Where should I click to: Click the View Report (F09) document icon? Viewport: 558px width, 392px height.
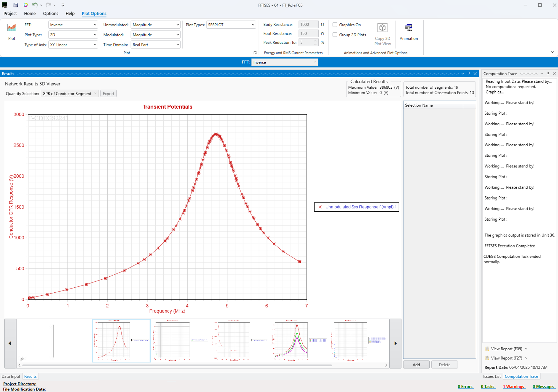tap(487, 349)
